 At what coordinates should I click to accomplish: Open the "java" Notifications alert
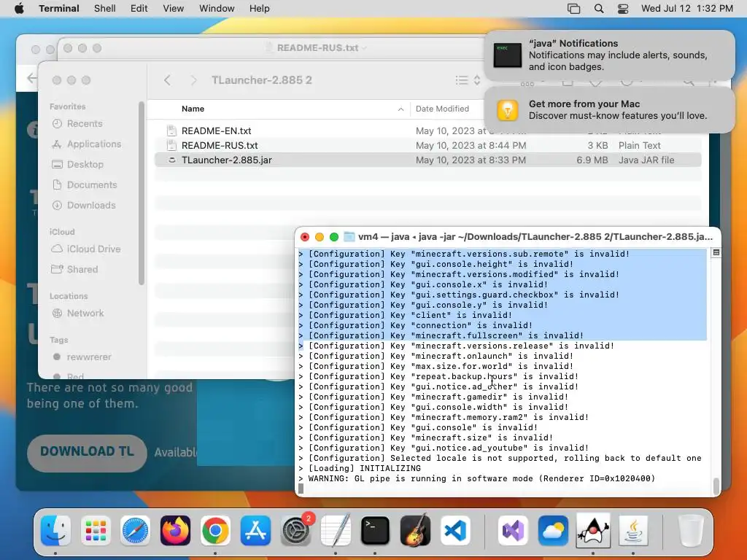(x=609, y=55)
